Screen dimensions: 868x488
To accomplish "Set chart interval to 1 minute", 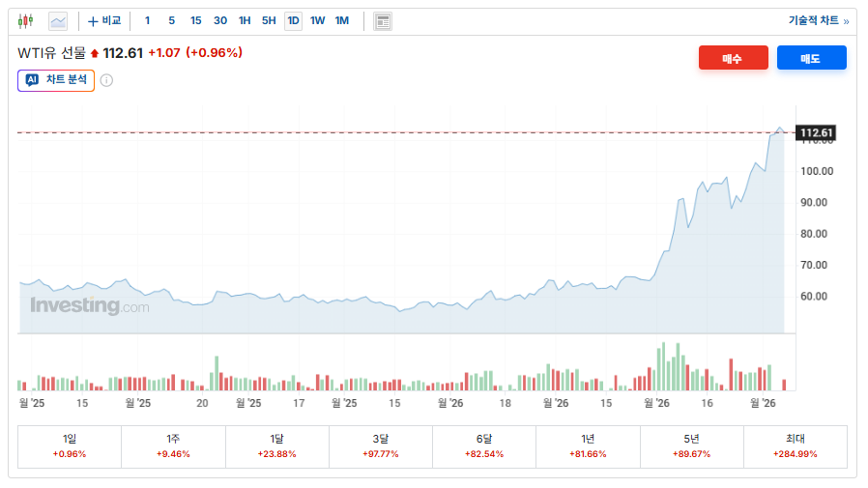I will 147,20.
